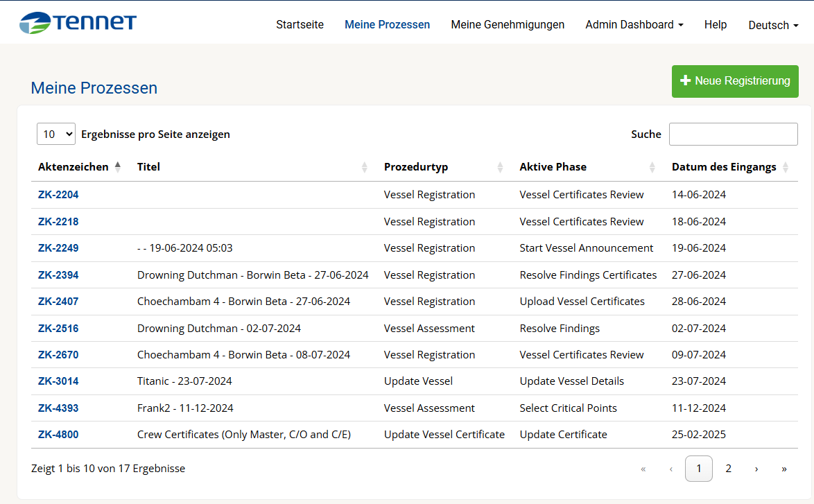Sort table by Aktenzeichen column arrow

[118, 166]
